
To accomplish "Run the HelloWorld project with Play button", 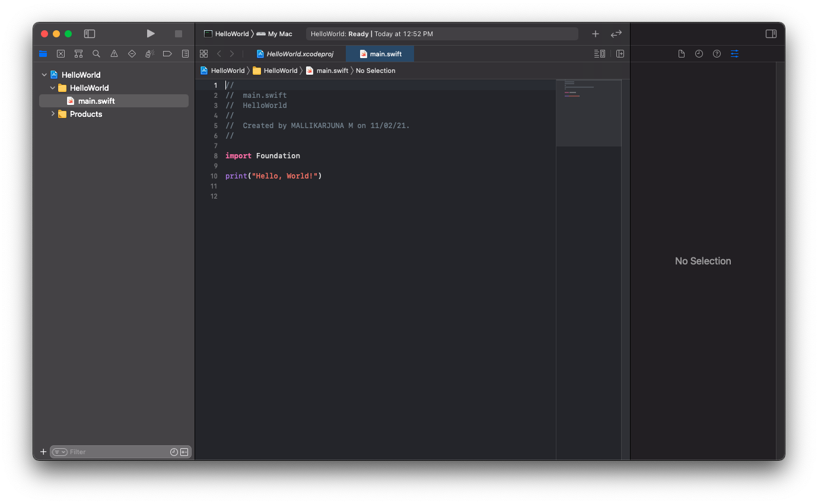I will click(x=151, y=34).
